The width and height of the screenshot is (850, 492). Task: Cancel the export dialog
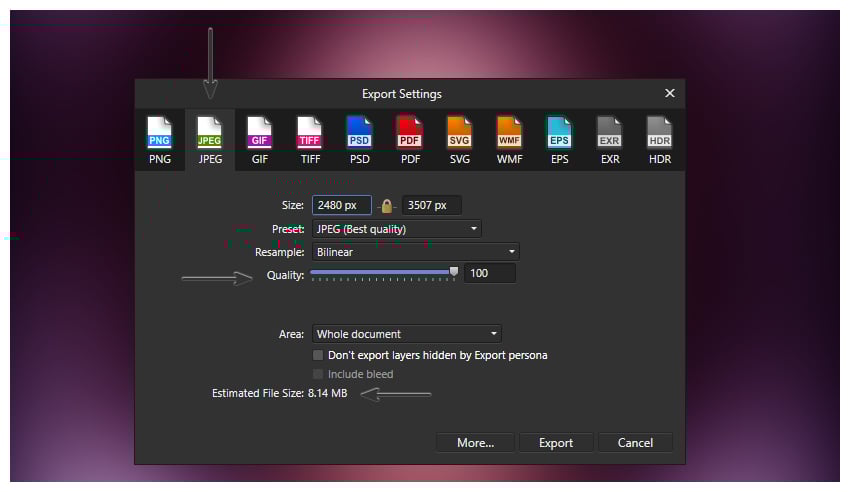coord(635,443)
